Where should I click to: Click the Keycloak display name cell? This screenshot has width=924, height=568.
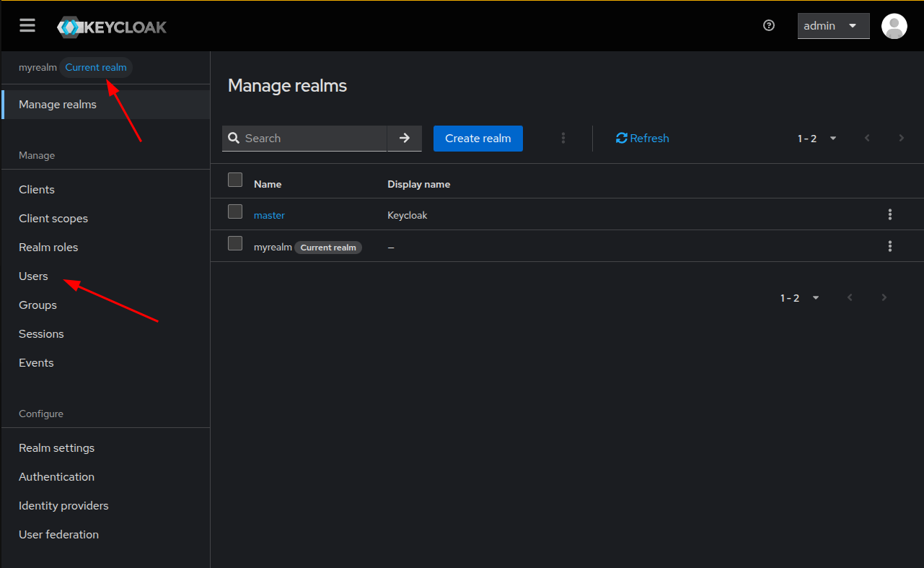408,215
